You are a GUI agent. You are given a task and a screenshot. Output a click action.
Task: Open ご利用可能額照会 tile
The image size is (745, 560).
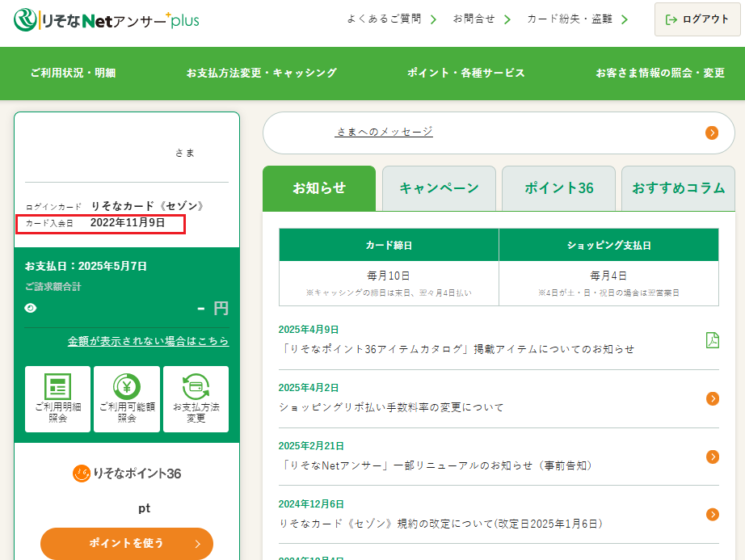pyautogui.click(x=127, y=399)
